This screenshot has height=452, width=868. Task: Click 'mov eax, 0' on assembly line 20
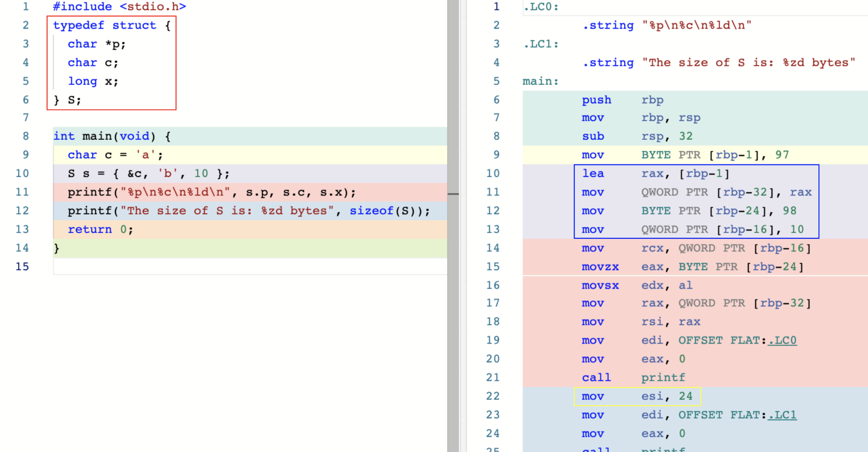click(x=633, y=359)
